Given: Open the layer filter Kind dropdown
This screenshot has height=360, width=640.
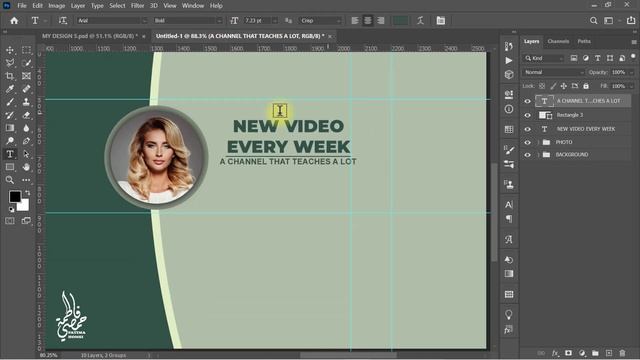Looking at the screenshot, I should coord(544,58).
